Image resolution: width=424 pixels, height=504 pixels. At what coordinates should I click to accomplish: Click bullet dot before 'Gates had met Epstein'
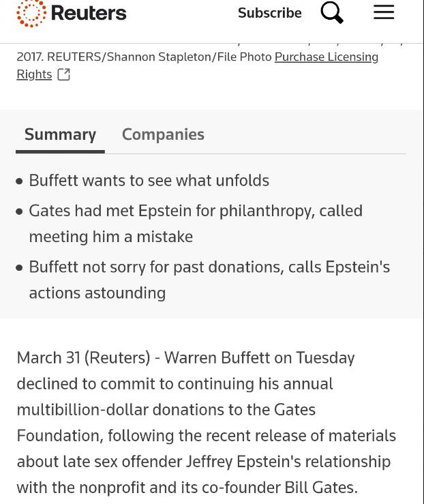click(x=19, y=211)
